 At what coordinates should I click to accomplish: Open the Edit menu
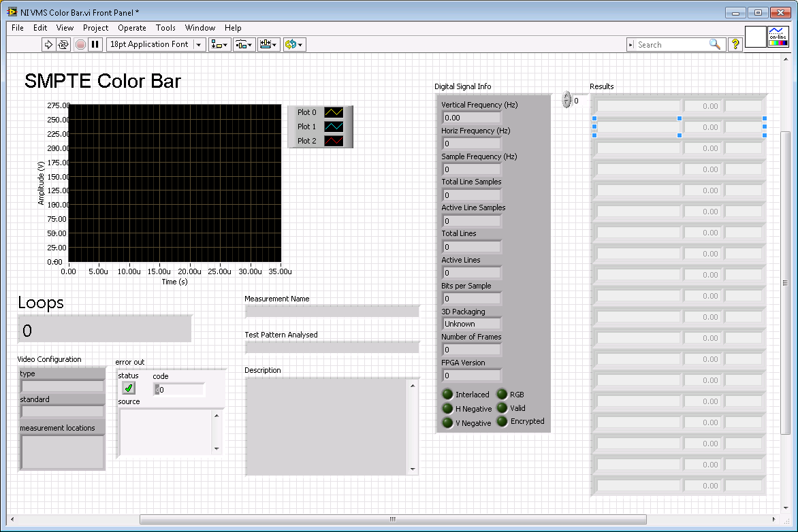coord(40,28)
